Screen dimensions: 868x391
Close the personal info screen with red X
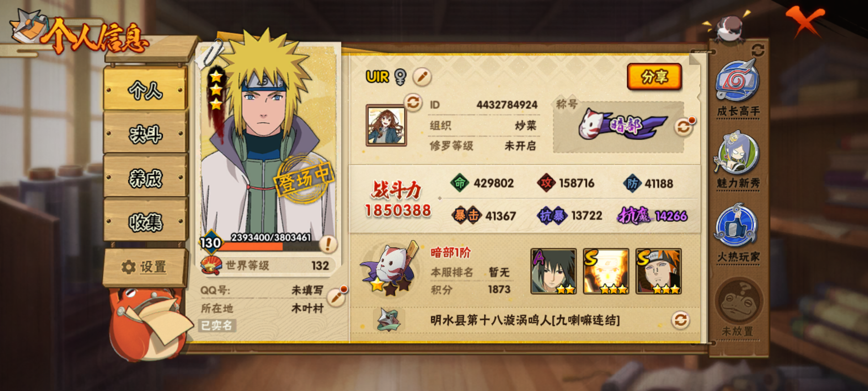pos(805,22)
